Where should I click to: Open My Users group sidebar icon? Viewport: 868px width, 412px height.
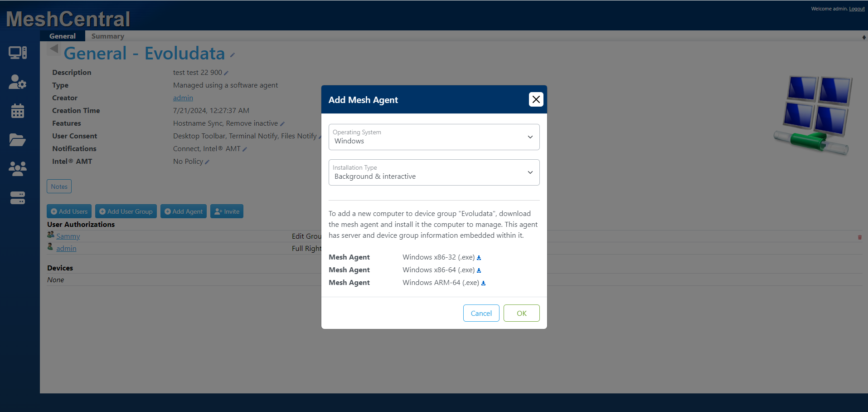18,169
